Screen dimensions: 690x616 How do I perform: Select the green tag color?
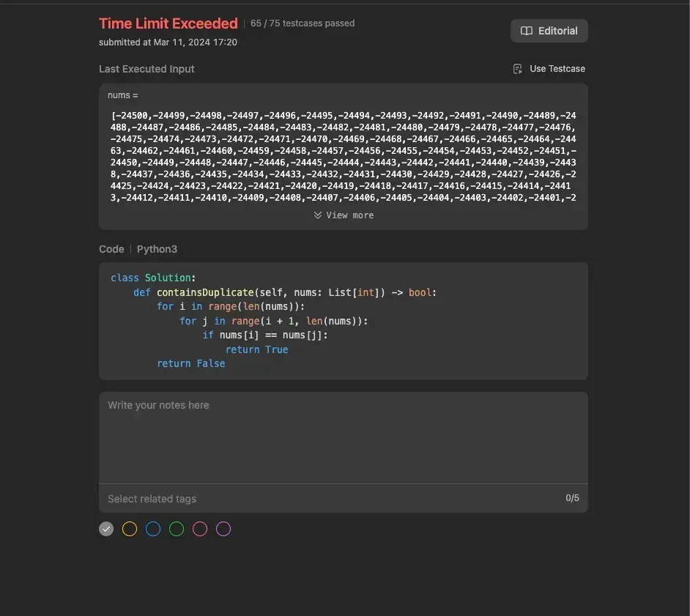(176, 528)
